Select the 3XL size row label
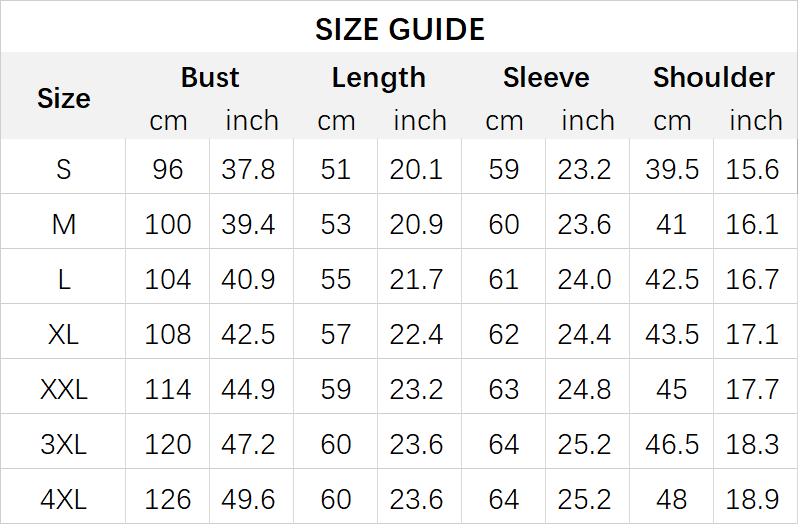 click(x=63, y=444)
